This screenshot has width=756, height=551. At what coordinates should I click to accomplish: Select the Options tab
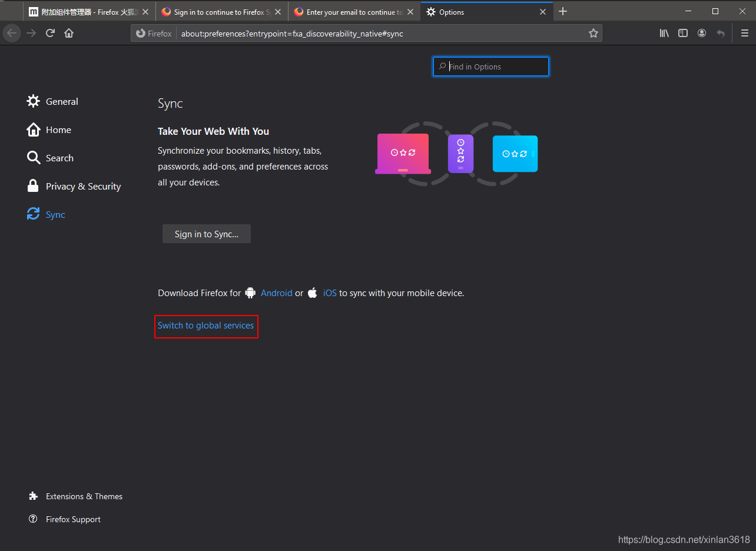(x=487, y=12)
